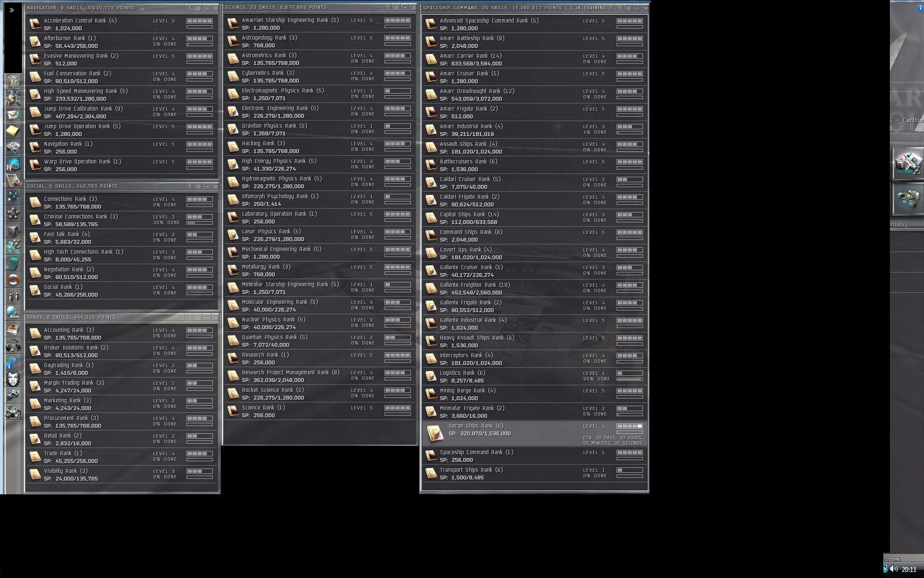Click the circle icon in the Science window header

397,7
